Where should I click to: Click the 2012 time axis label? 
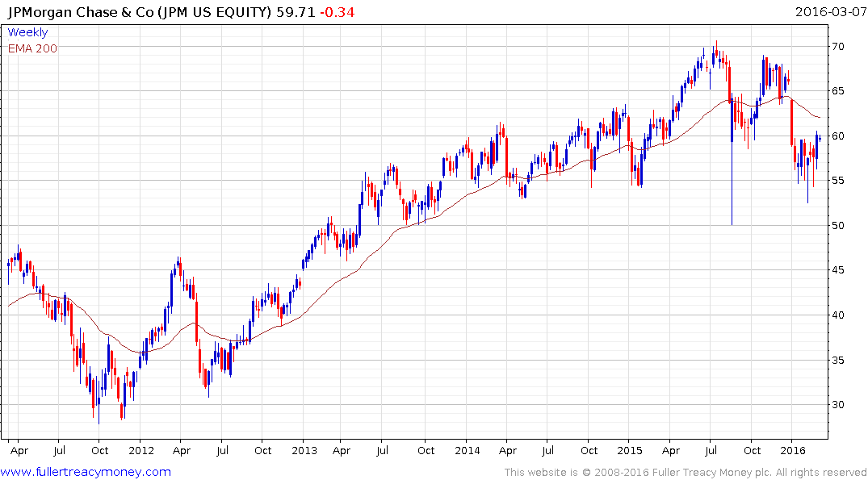point(141,450)
